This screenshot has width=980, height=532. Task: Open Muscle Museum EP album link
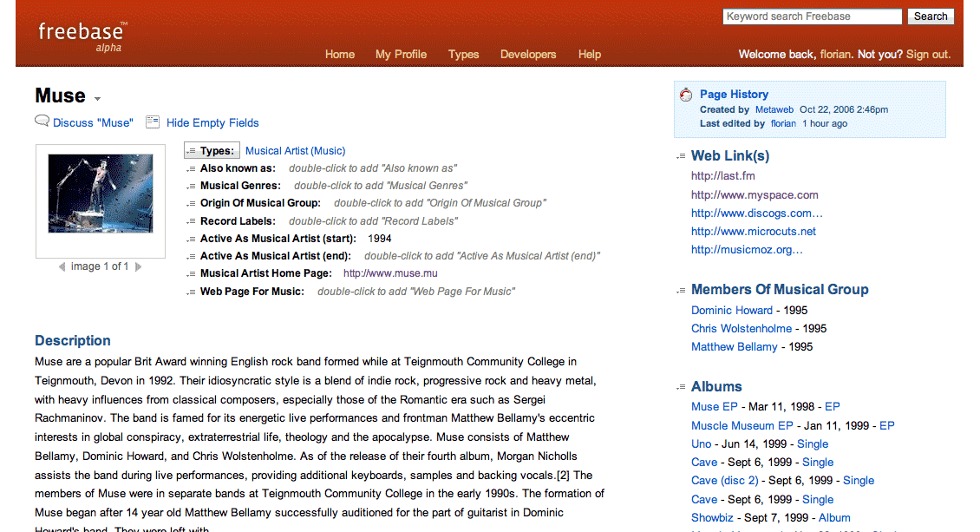point(742,426)
